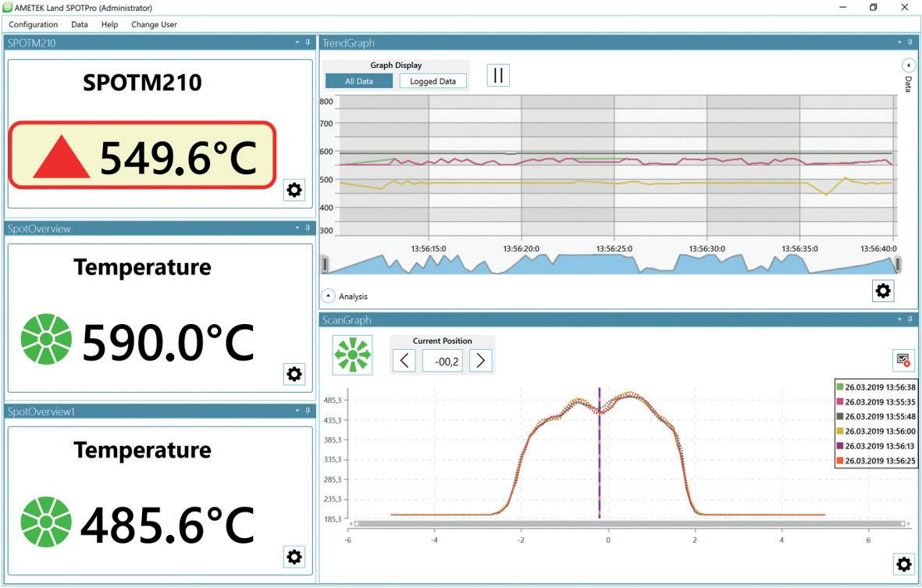Open settings gear in SPOTM210 panel
The width and height of the screenshot is (922, 588).
click(x=294, y=191)
